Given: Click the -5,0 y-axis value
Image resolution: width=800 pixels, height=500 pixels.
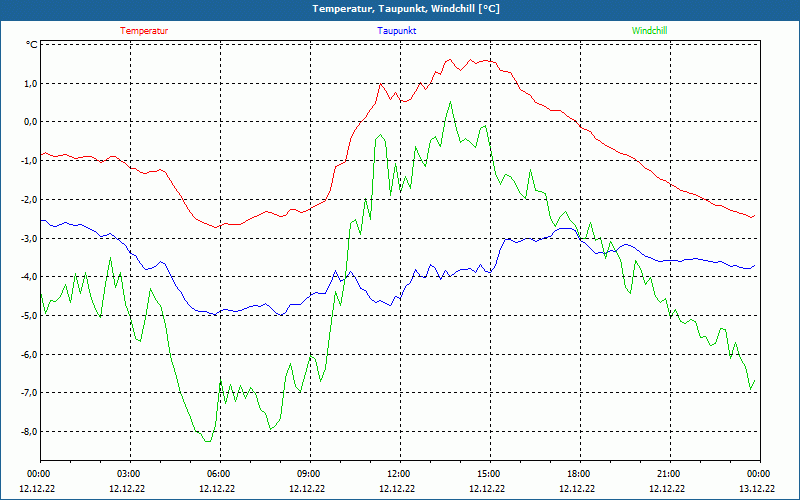Looking at the screenshot, I should pos(29,316).
